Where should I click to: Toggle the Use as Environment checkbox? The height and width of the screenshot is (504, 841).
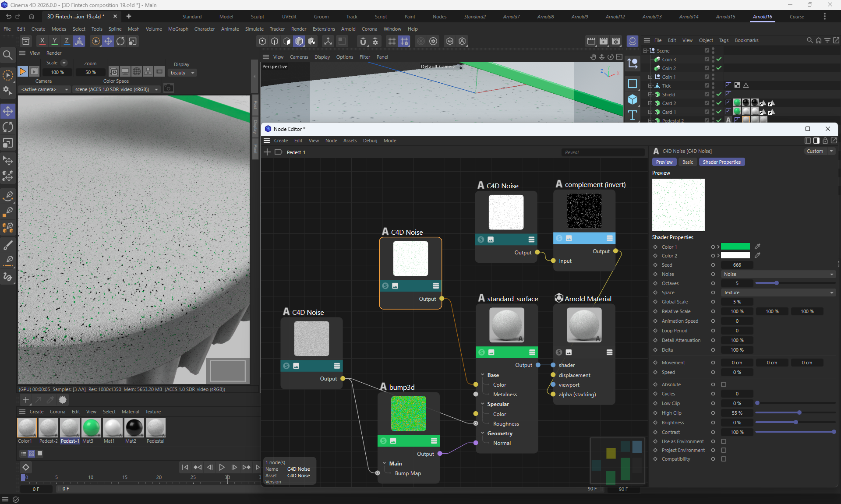click(x=724, y=441)
